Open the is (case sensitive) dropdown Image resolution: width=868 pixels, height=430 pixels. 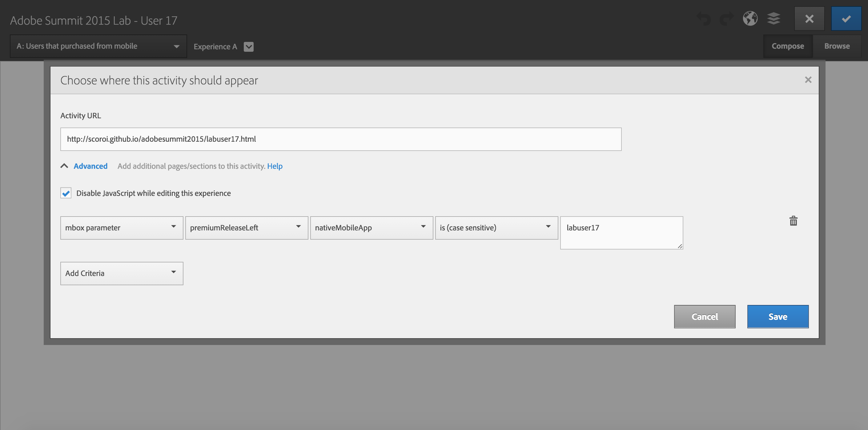(496, 228)
